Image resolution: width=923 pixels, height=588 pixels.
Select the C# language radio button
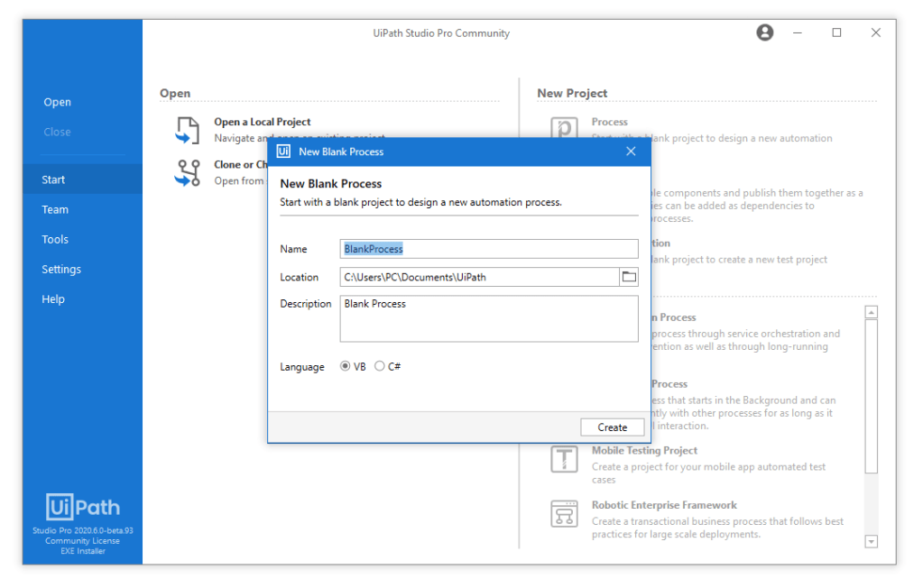point(380,367)
